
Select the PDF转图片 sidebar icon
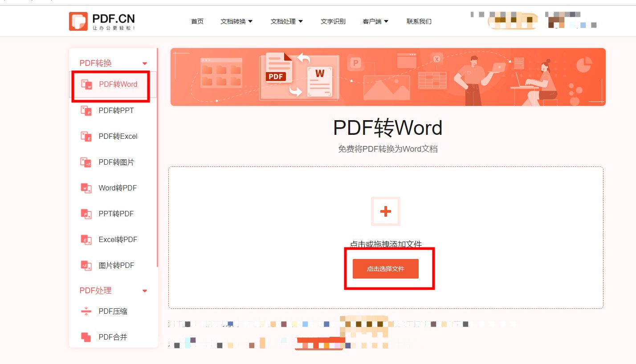click(86, 162)
